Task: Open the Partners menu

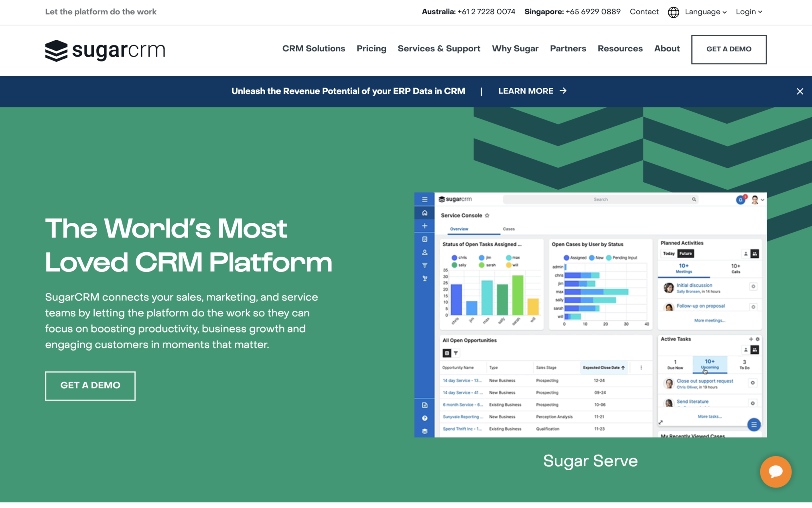Action: point(568,49)
